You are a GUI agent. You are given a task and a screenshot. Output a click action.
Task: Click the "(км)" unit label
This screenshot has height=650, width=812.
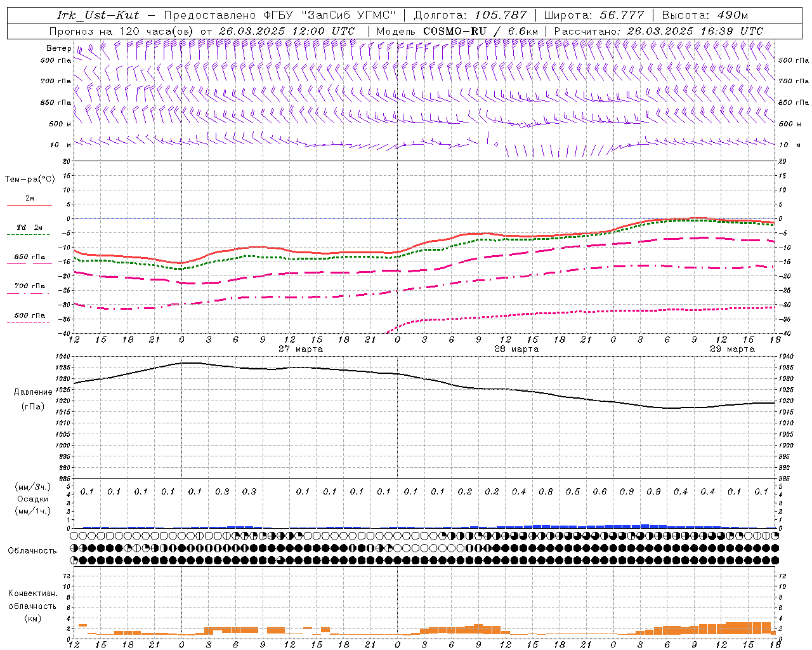click(32, 618)
